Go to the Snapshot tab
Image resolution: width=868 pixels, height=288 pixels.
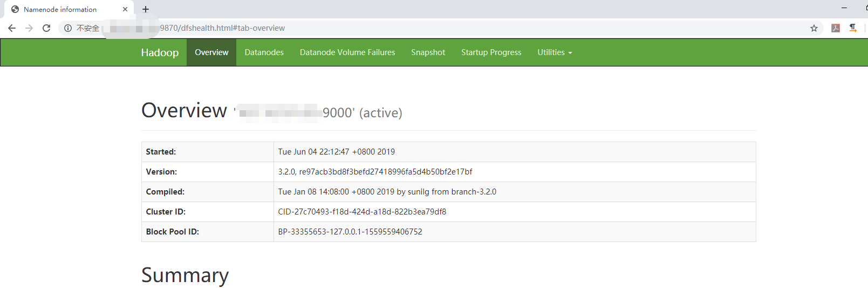pos(428,52)
